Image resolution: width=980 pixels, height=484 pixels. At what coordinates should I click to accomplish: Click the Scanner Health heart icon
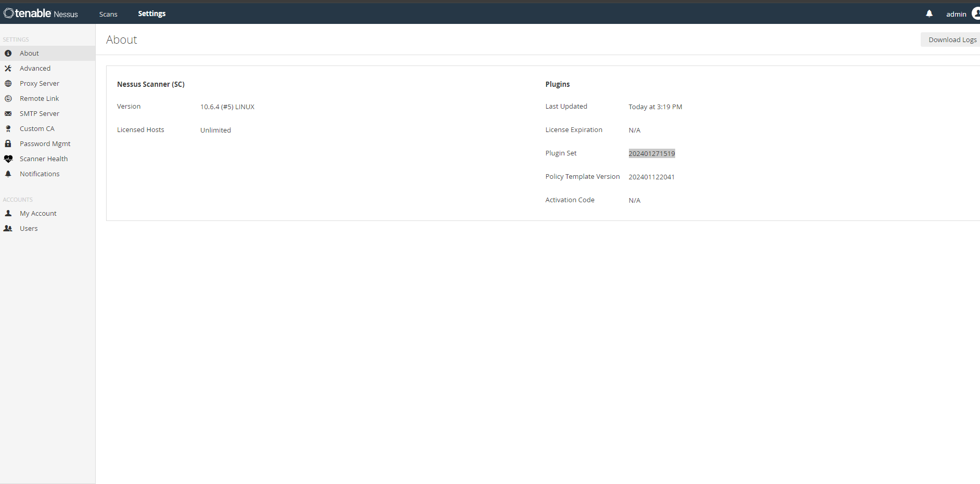click(x=8, y=159)
